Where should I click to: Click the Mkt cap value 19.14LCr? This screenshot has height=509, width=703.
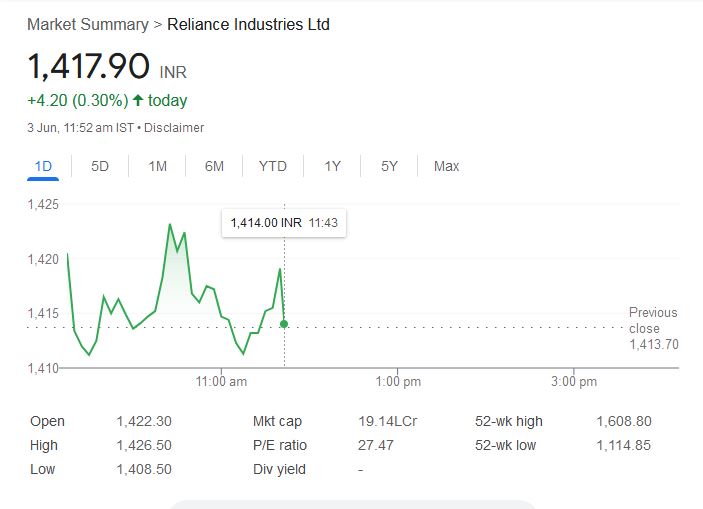(x=387, y=421)
